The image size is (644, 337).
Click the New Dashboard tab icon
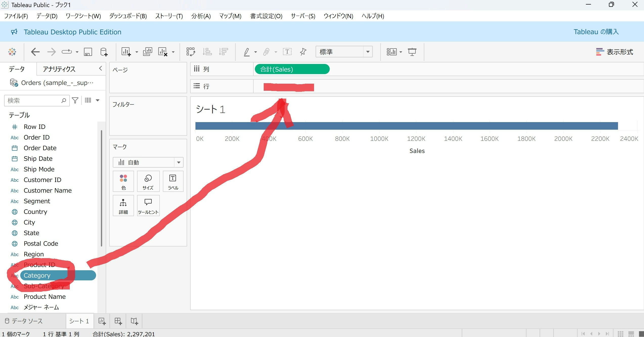coord(118,321)
